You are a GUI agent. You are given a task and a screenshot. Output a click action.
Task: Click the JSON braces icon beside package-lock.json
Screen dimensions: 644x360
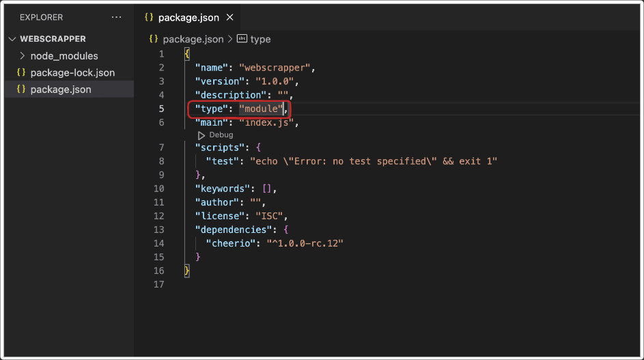21,72
